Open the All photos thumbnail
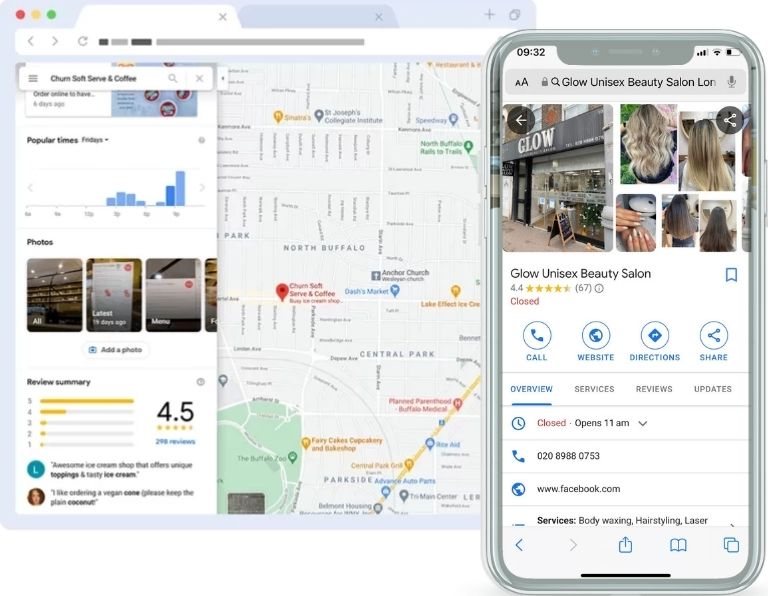Screen dimensions: 768x596 (x=54, y=295)
